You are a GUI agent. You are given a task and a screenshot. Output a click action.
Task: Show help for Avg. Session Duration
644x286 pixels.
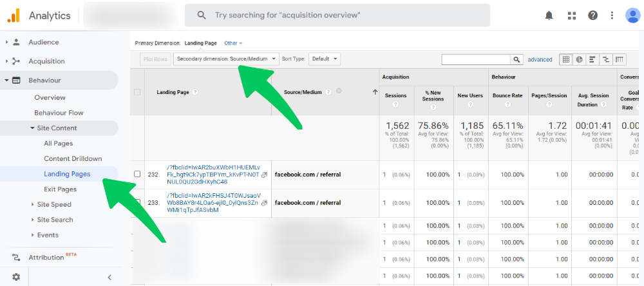(603, 105)
